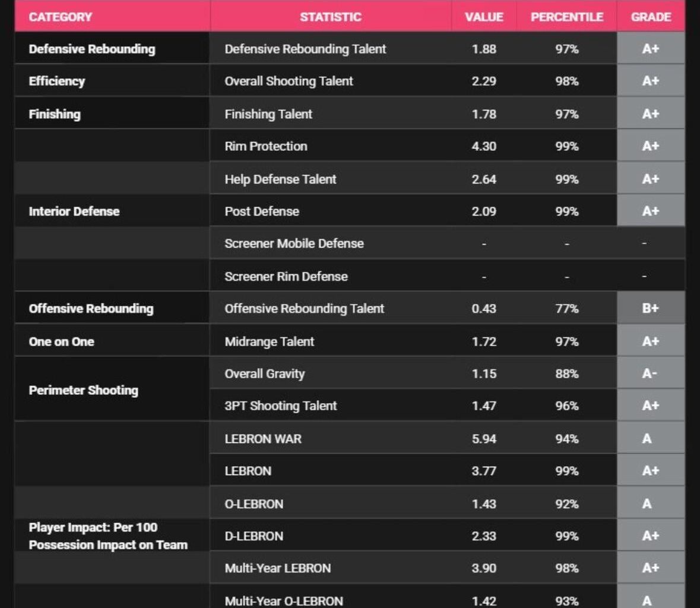Viewport: 700px width, 608px height.
Task: Select the GRADE column header
Action: coord(651,17)
